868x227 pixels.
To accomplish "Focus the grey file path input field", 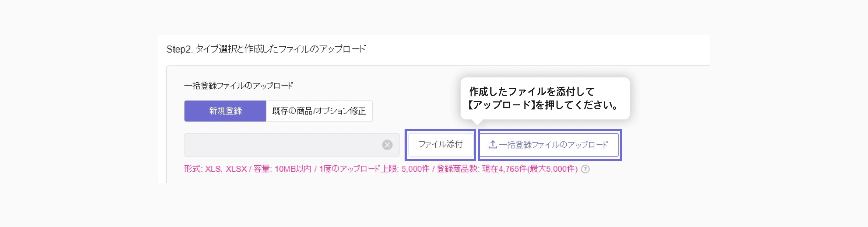I will click(292, 145).
